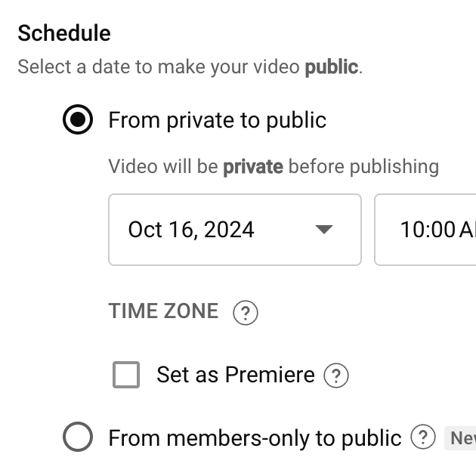The width and height of the screenshot is (476, 476).
Task: Open the 10:00 AM time selector
Action: (427, 230)
